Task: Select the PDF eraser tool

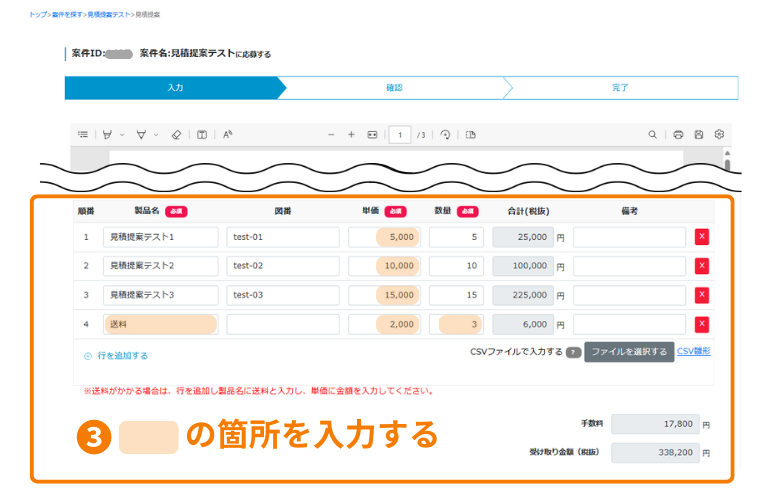Action: click(176, 134)
